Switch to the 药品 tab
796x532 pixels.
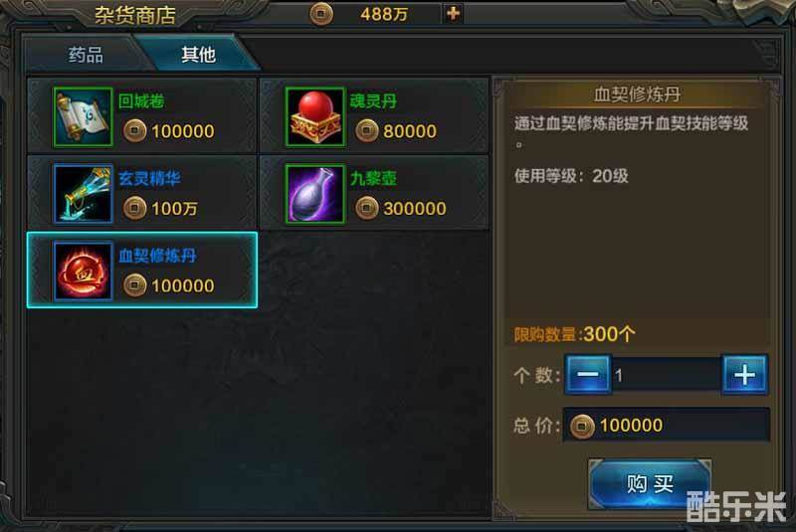click(86, 55)
